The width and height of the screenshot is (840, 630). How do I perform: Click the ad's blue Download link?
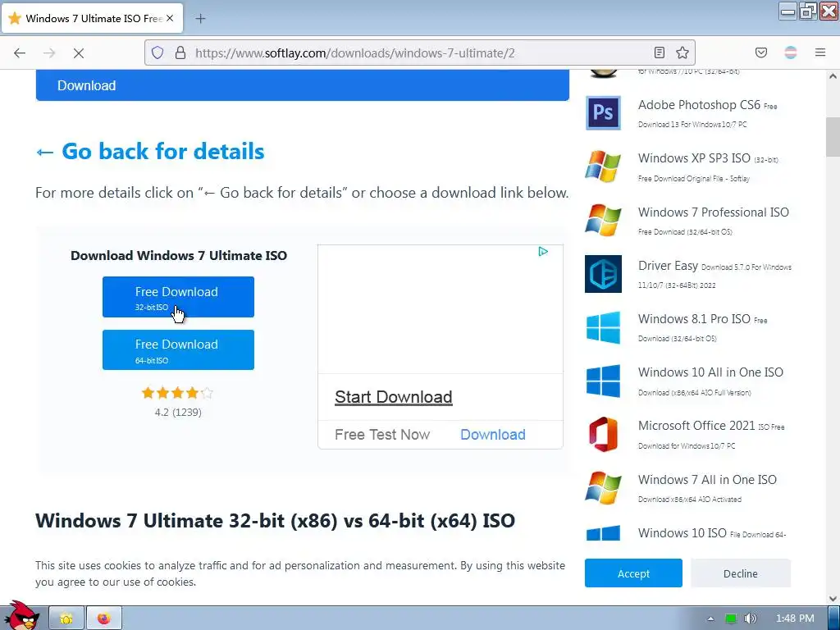[493, 435]
